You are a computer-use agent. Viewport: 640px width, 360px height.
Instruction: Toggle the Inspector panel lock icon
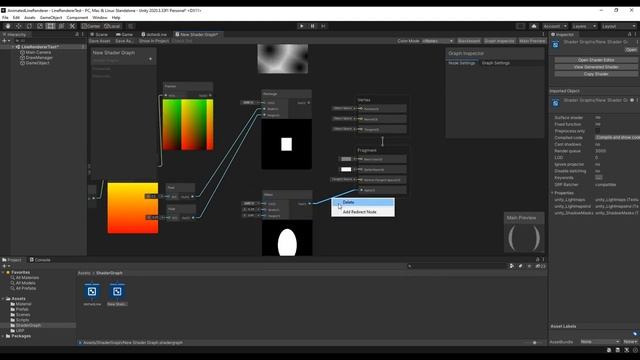pos(629,35)
